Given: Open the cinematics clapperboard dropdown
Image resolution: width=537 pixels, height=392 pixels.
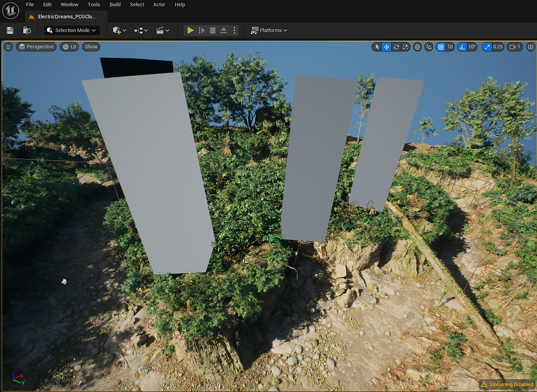Looking at the screenshot, I should click(163, 31).
